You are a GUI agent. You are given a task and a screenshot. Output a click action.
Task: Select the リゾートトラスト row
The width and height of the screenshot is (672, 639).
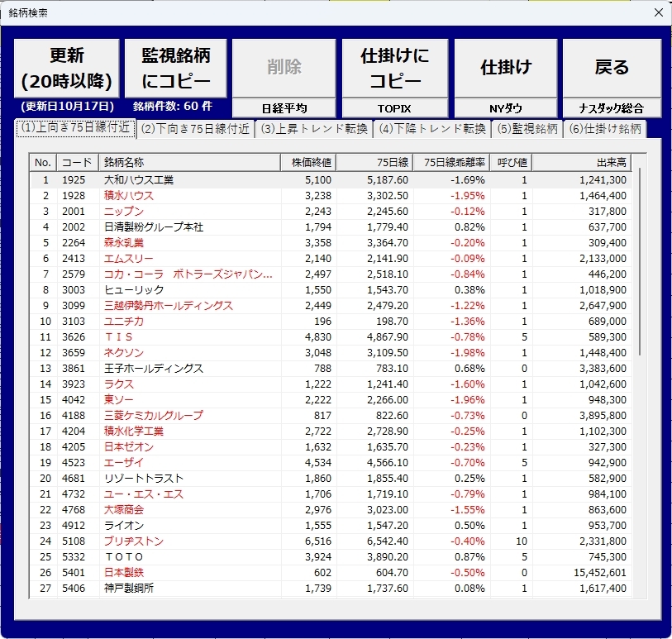click(x=331, y=479)
